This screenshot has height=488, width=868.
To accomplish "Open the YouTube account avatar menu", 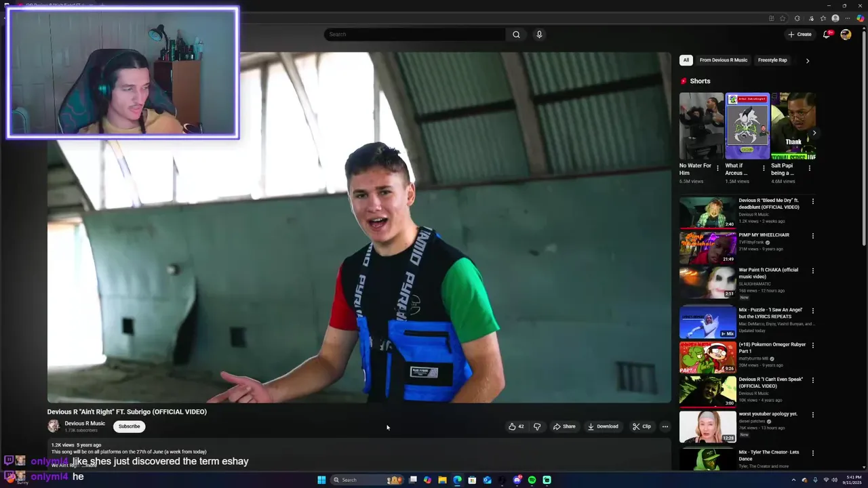I will 846,35.
